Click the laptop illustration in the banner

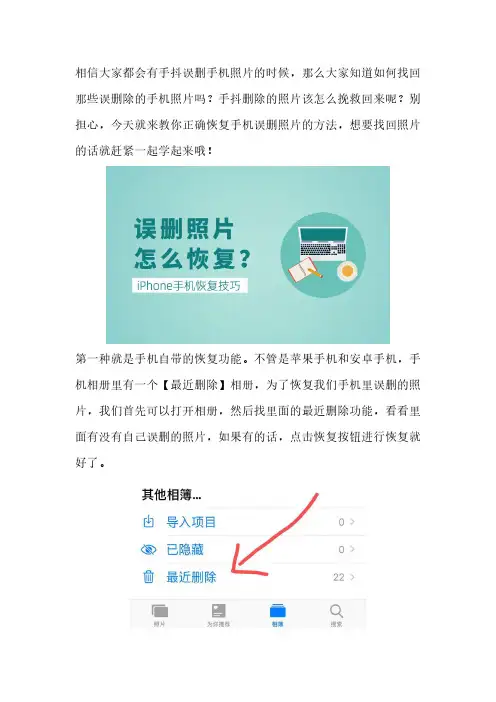(x=323, y=243)
